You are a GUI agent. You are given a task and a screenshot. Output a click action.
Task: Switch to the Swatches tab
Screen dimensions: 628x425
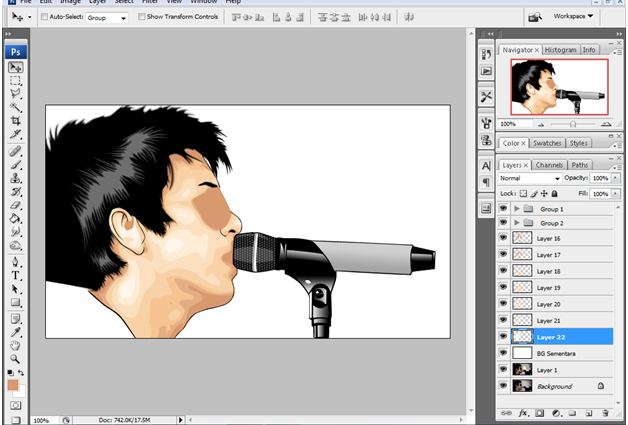pos(547,143)
